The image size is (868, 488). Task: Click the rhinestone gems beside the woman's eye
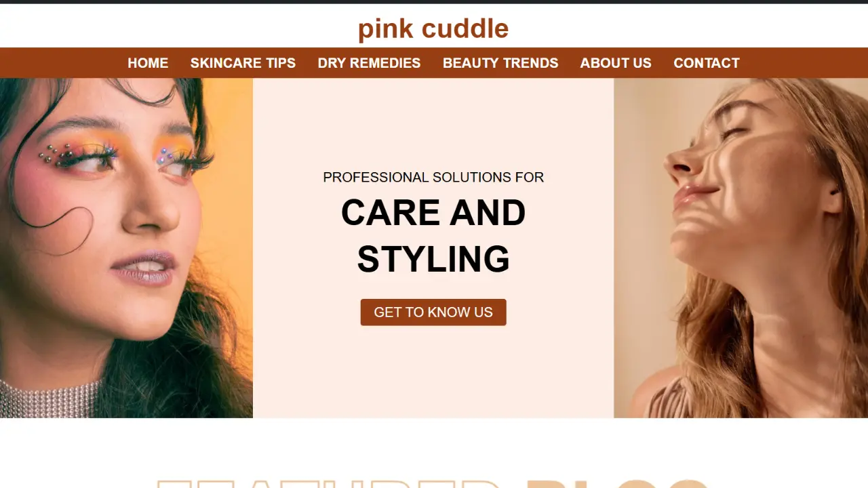58,156
